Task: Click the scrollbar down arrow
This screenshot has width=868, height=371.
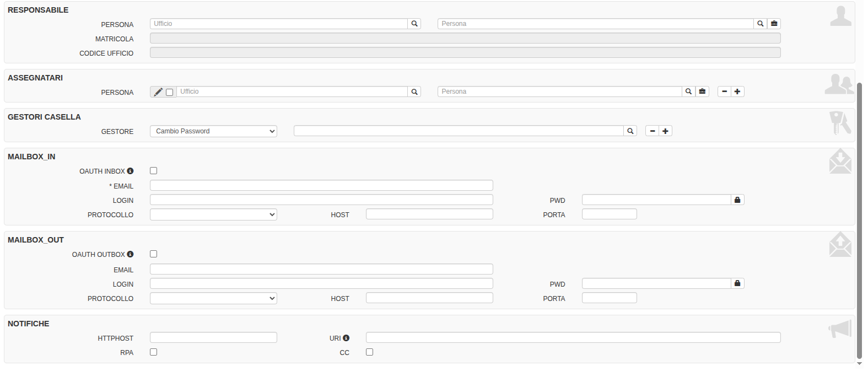Action: (859, 364)
